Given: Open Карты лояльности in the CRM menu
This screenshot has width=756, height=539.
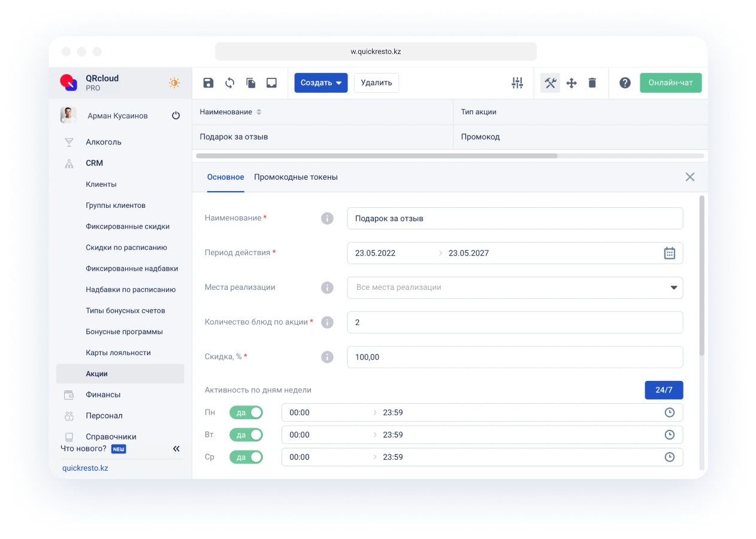Looking at the screenshot, I should click(118, 353).
